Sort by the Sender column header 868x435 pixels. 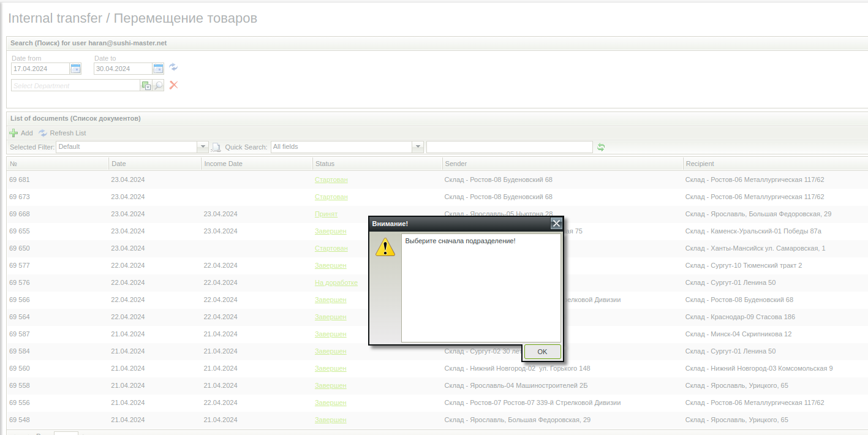[563, 164]
